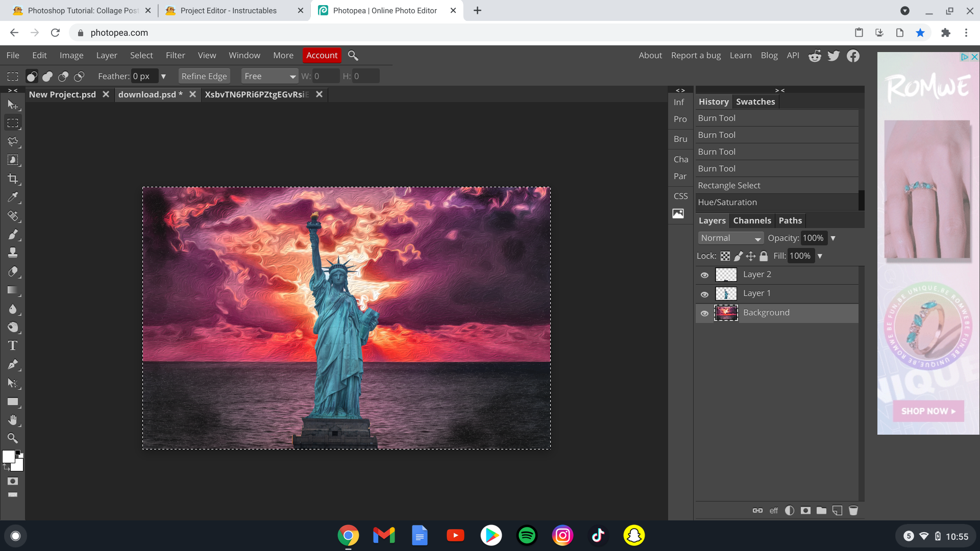Click the Feather value input field
The width and height of the screenshot is (980, 551).
click(144, 76)
